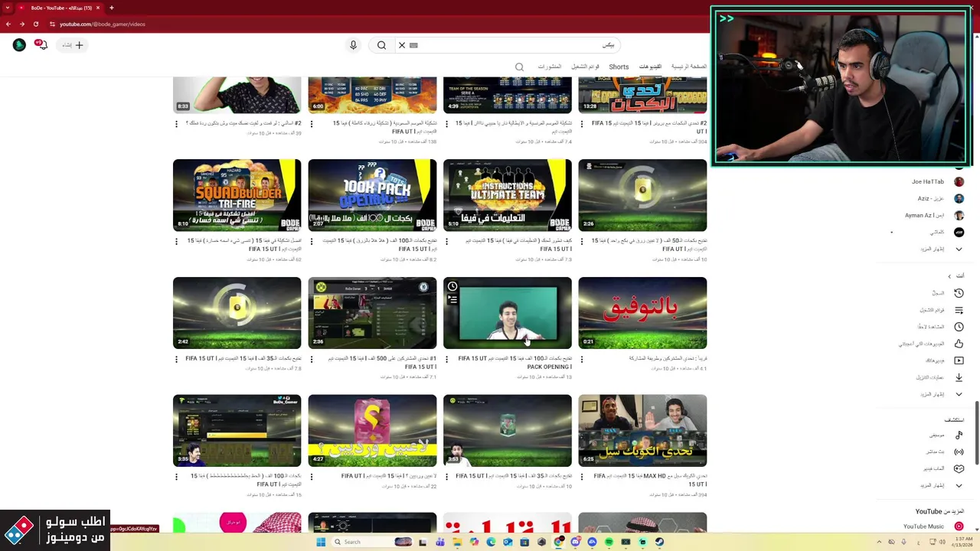Open Your videos play icon in sidebar
Viewport: 980px width, 551px height.
[x=959, y=360]
